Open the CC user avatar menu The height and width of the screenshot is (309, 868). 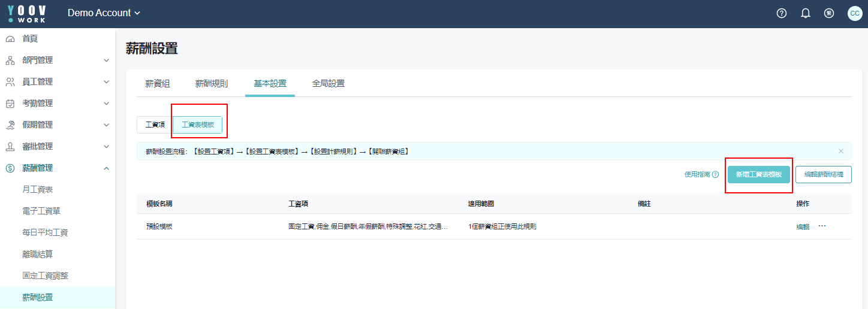pos(854,13)
